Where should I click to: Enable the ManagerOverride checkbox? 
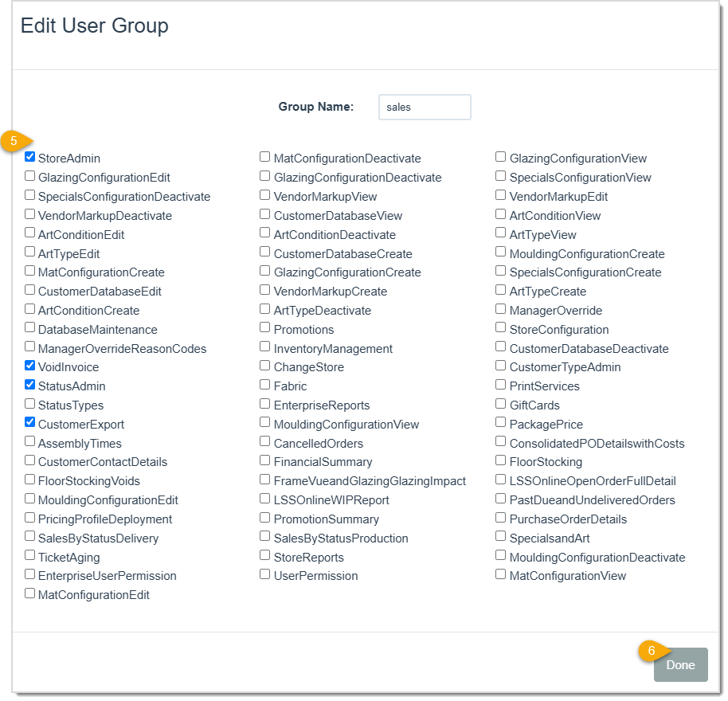(500, 309)
